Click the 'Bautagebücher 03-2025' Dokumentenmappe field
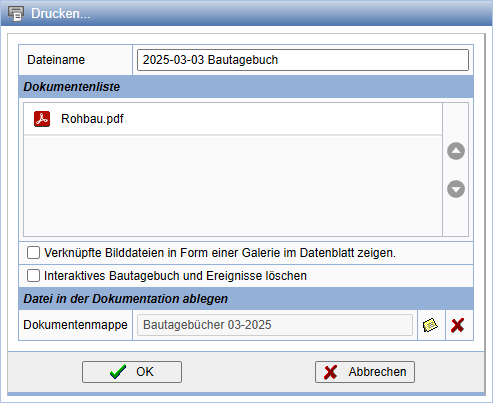This screenshot has width=493, height=403. pyautogui.click(x=275, y=325)
